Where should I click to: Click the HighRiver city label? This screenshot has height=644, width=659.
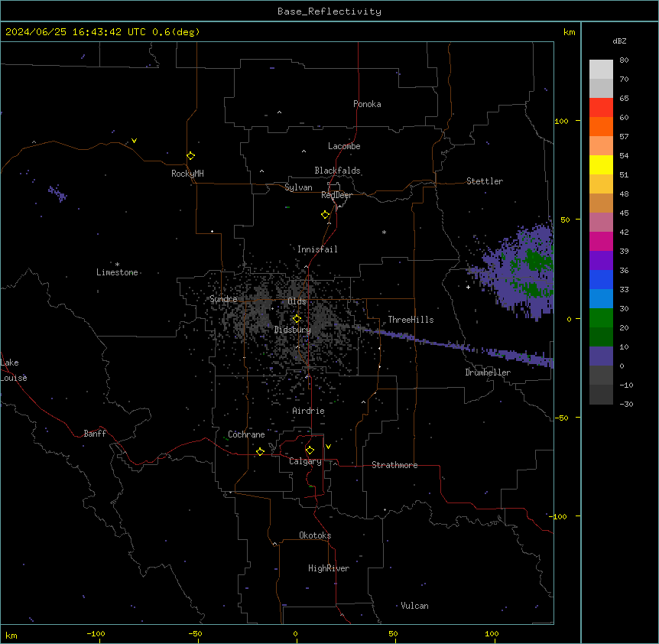point(329,568)
